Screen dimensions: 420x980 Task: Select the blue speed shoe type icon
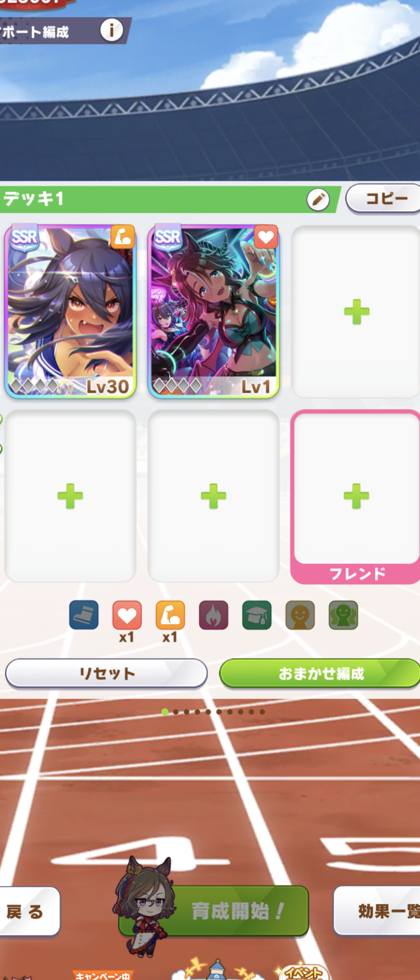[x=84, y=615]
